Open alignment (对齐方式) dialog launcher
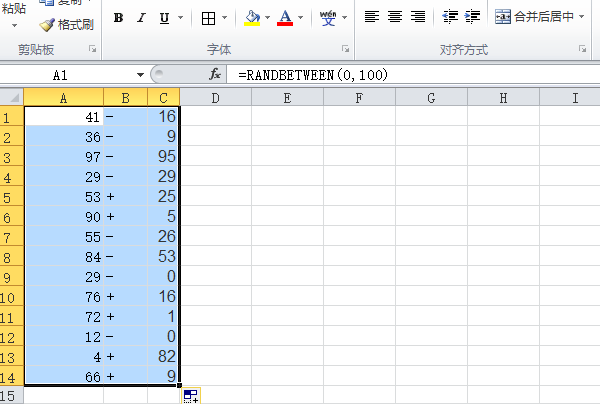Image resolution: width=600 pixels, height=404 pixels. 582,49
